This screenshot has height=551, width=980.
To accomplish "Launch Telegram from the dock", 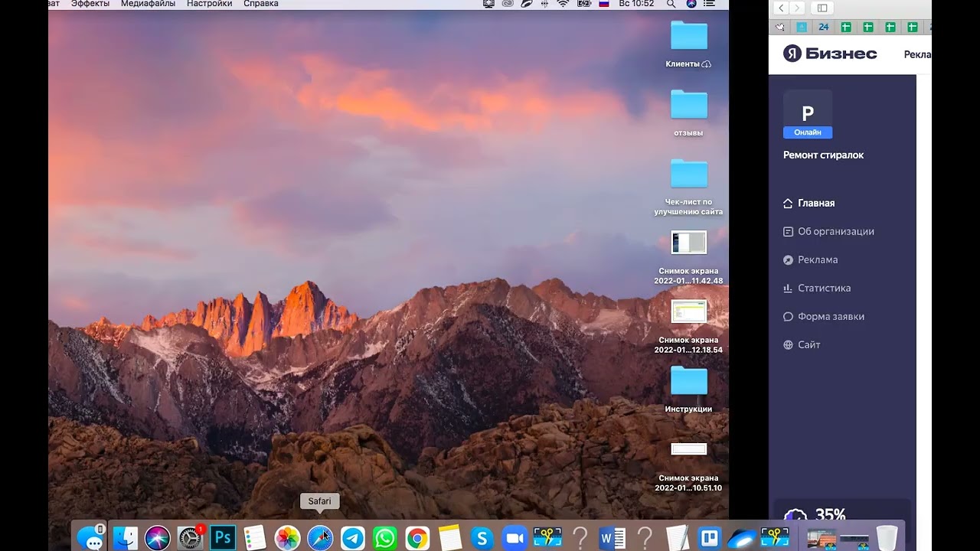I will (x=353, y=538).
